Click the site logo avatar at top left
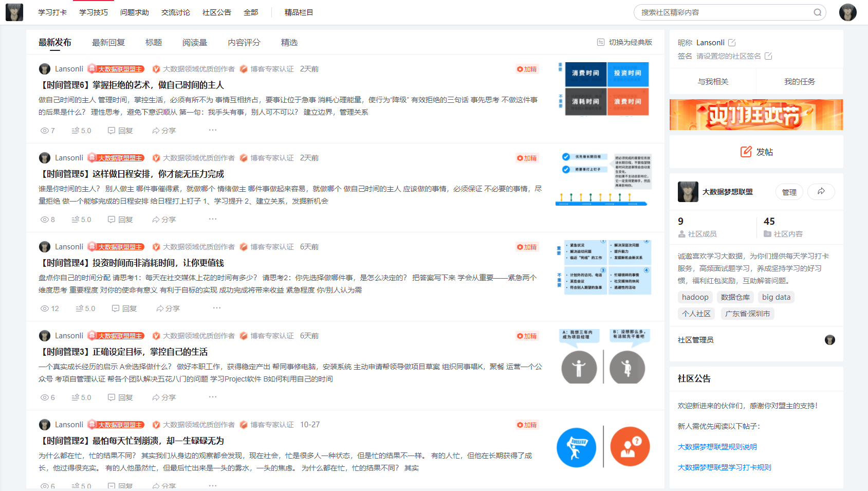The height and width of the screenshot is (491, 868). [x=14, y=12]
